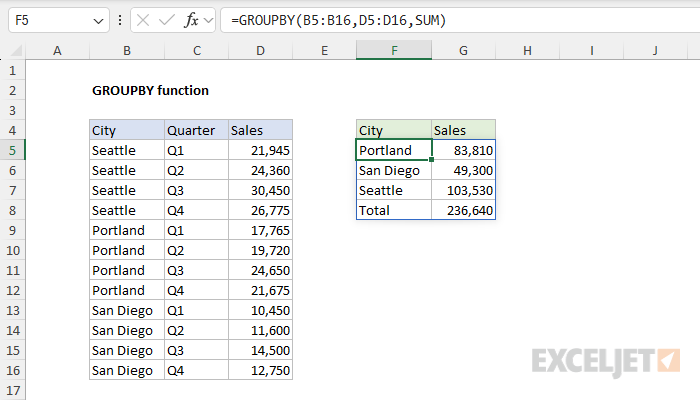This screenshot has width=700, height=400.
Task: Click the 'City' header in the summary table
Action: tap(394, 130)
